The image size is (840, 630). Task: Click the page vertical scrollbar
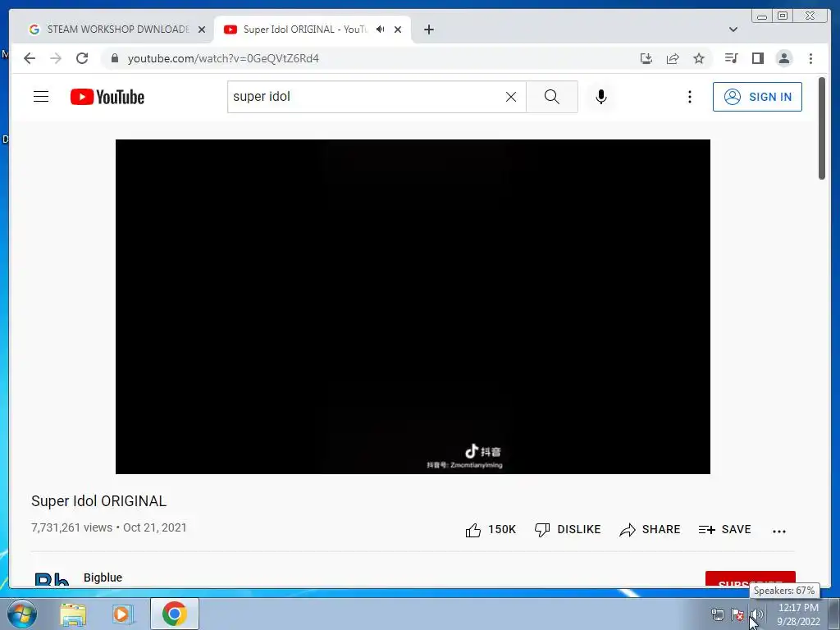coord(822,129)
